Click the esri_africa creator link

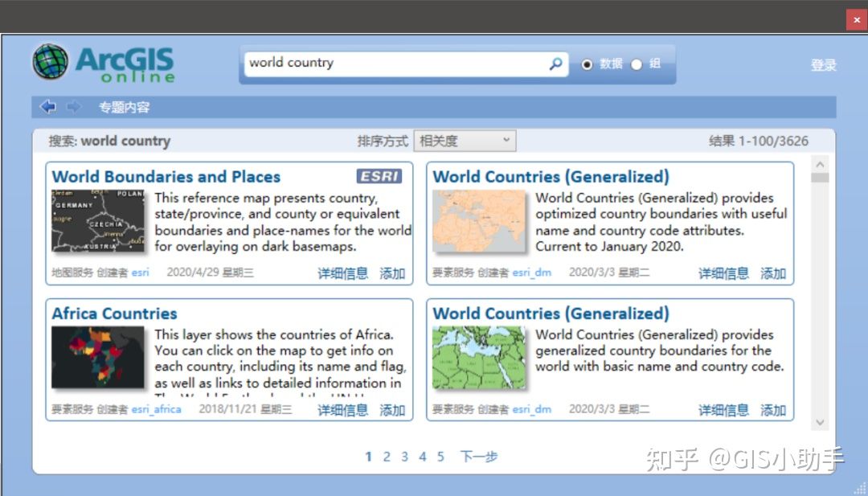156,409
